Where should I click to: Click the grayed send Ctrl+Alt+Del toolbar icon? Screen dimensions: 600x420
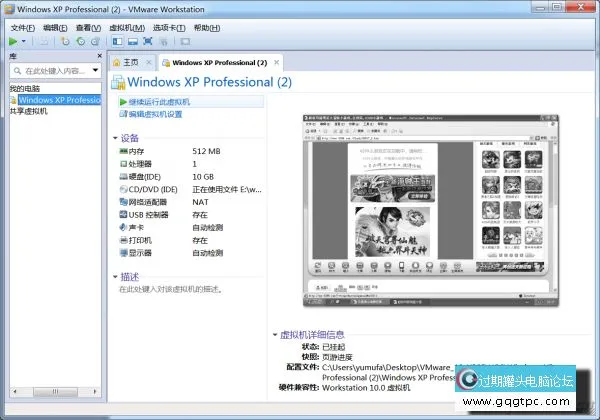44,41
